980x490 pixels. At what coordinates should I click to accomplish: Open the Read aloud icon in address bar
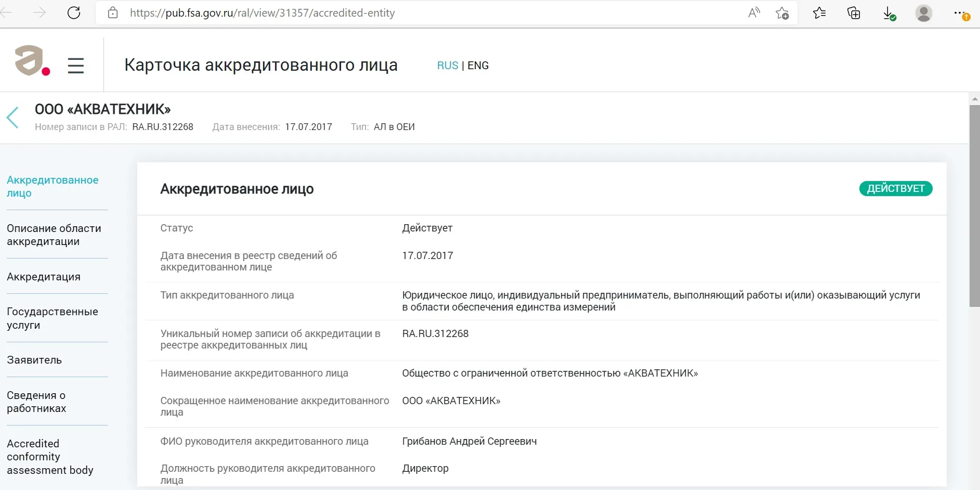pyautogui.click(x=753, y=13)
